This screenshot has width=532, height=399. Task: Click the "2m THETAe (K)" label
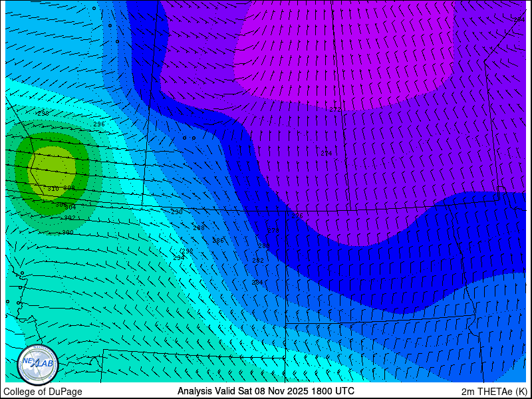[494, 391]
